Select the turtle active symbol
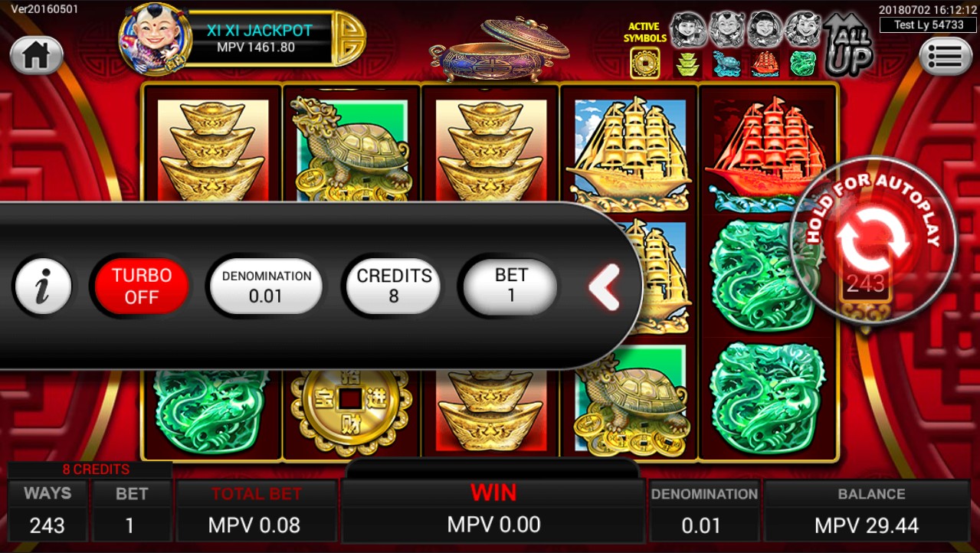 [x=726, y=64]
